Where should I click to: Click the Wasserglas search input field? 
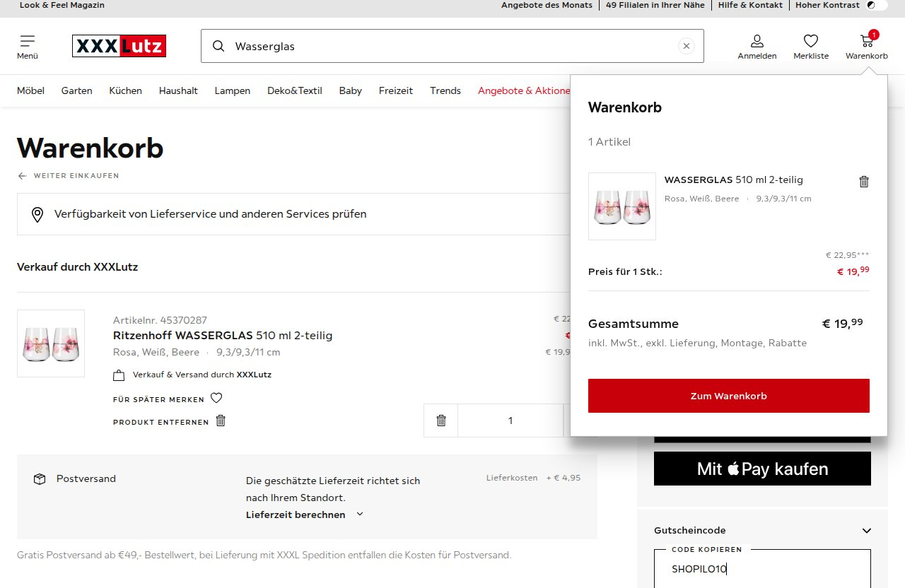(452, 46)
